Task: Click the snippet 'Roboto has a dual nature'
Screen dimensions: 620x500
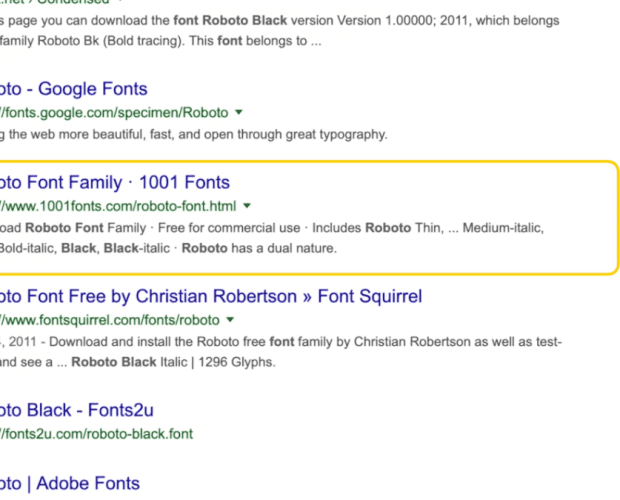Action: click(x=259, y=248)
